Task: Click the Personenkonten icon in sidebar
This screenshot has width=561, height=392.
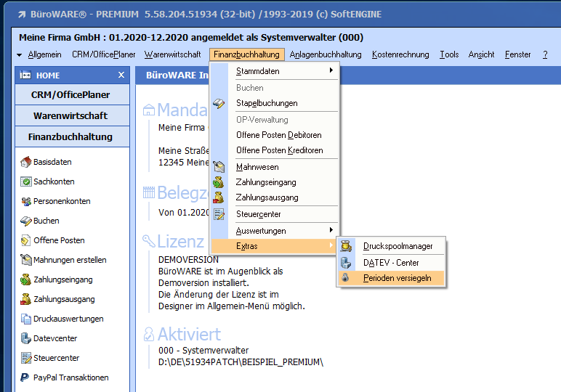Action: click(x=25, y=201)
